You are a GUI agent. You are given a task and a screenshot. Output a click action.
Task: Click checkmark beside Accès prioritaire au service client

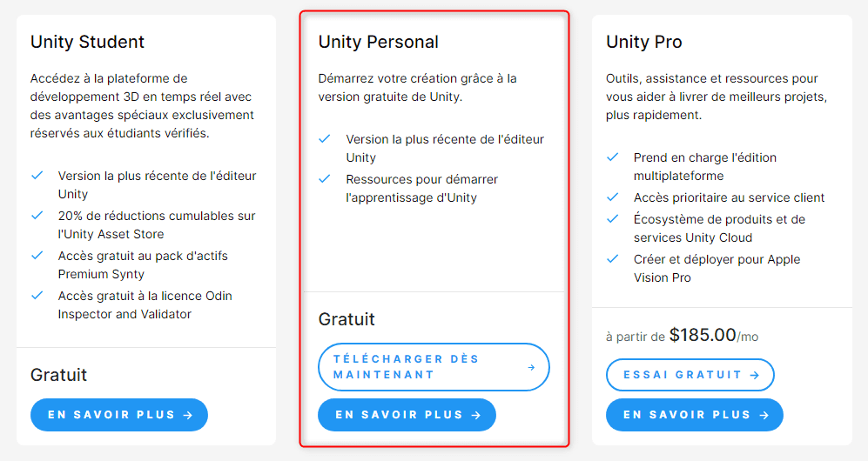click(x=612, y=197)
